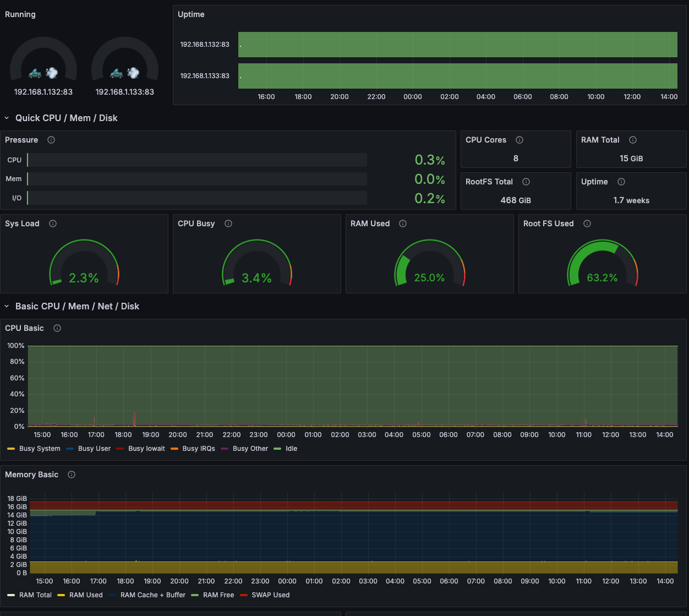Click the Memory Basic panel title
This screenshot has width=689, height=616.
[x=31, y=475]
